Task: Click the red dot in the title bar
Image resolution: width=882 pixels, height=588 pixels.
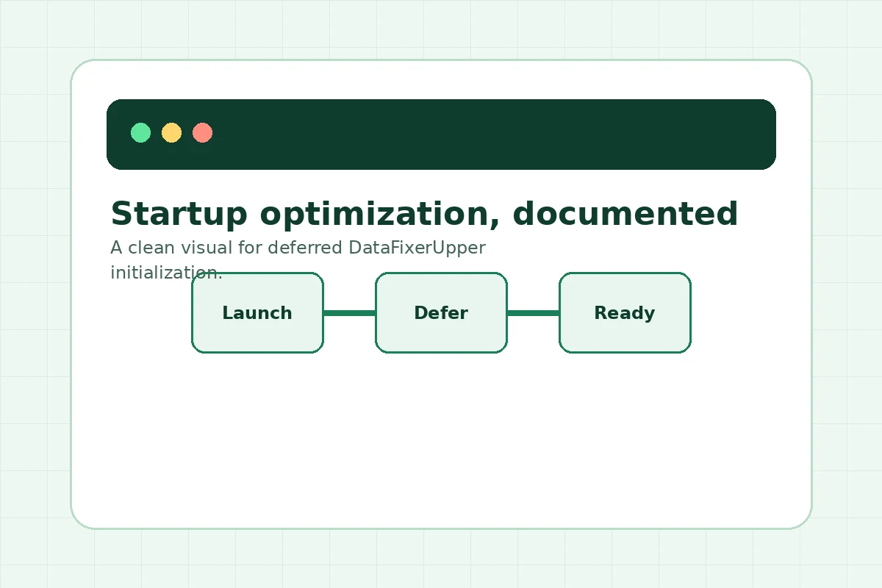Action: click(x=202, y=133)
